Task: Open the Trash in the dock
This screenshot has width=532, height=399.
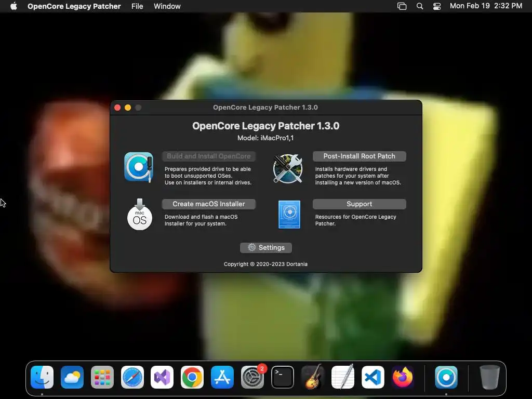Action: (489, 377)
